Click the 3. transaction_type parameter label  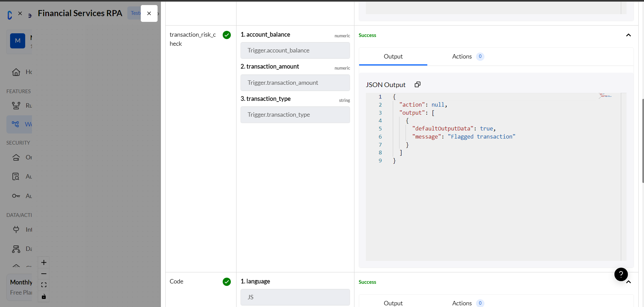266,99
